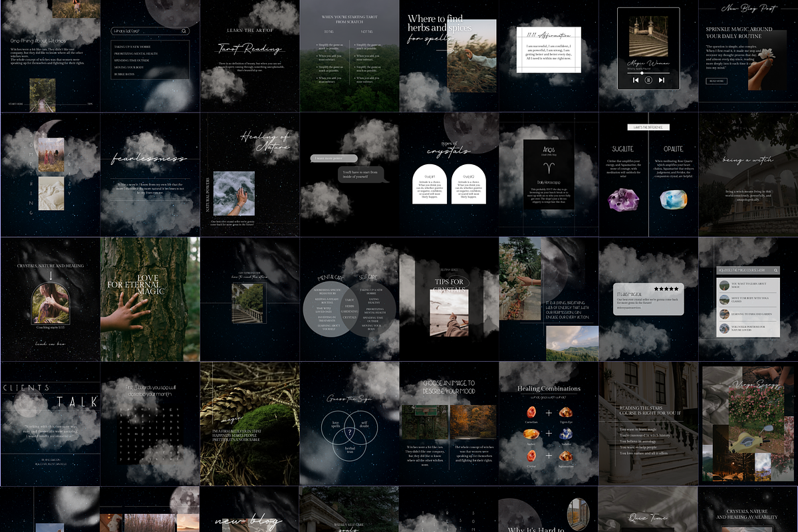This screenshot has height=532, width=798.
Task: Click 'Taking up a new hobbie' in the list
Action: 132,47
